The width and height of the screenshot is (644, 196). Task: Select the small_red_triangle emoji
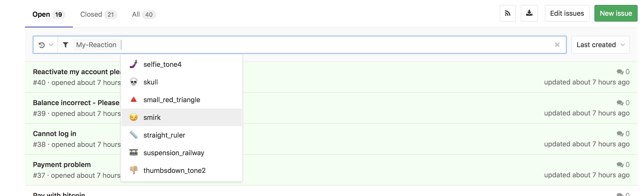[172, 100]
